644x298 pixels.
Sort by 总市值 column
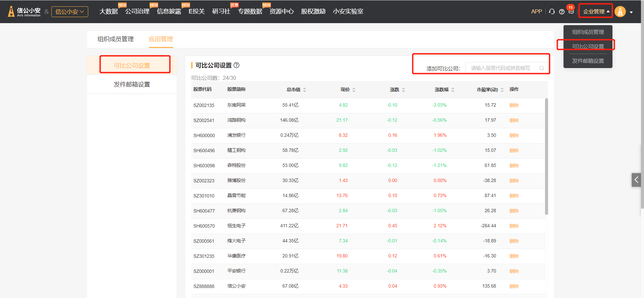[x=305, y=90]
